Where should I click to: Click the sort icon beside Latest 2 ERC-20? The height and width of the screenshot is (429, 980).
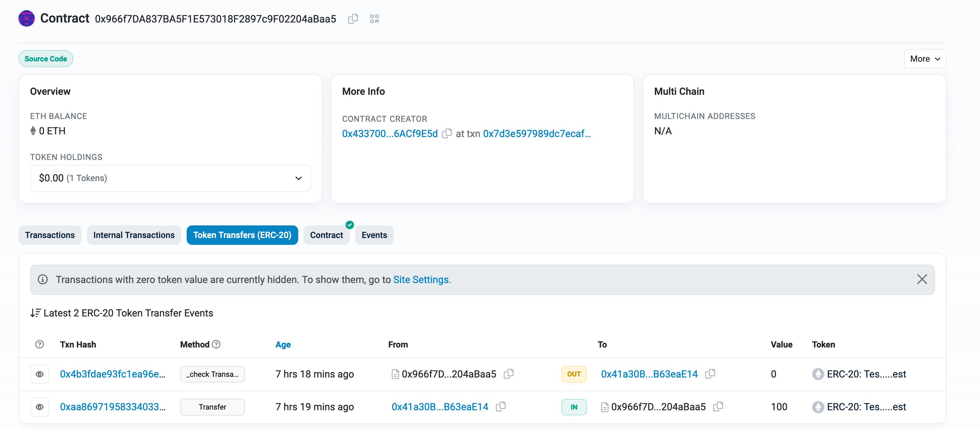coord(35,313)
